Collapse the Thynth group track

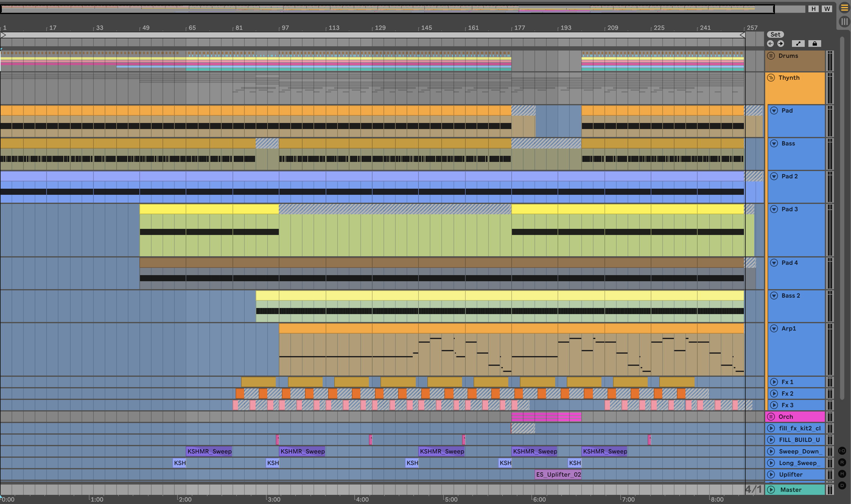click(771, 78)
